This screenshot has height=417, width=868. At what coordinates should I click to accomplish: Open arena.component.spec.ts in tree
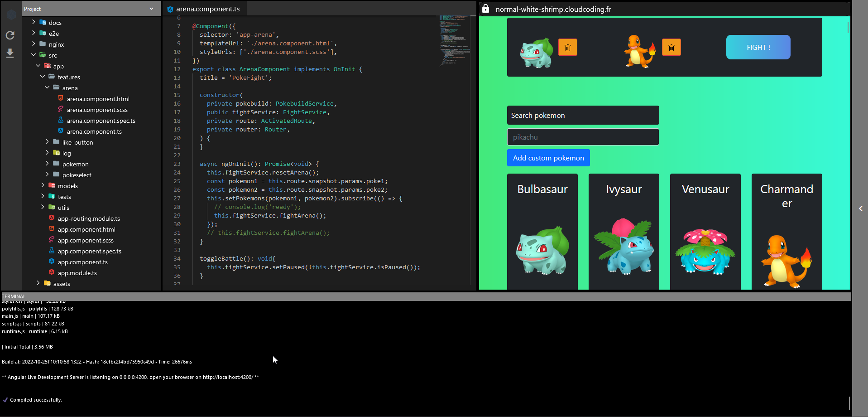[101, 121]
